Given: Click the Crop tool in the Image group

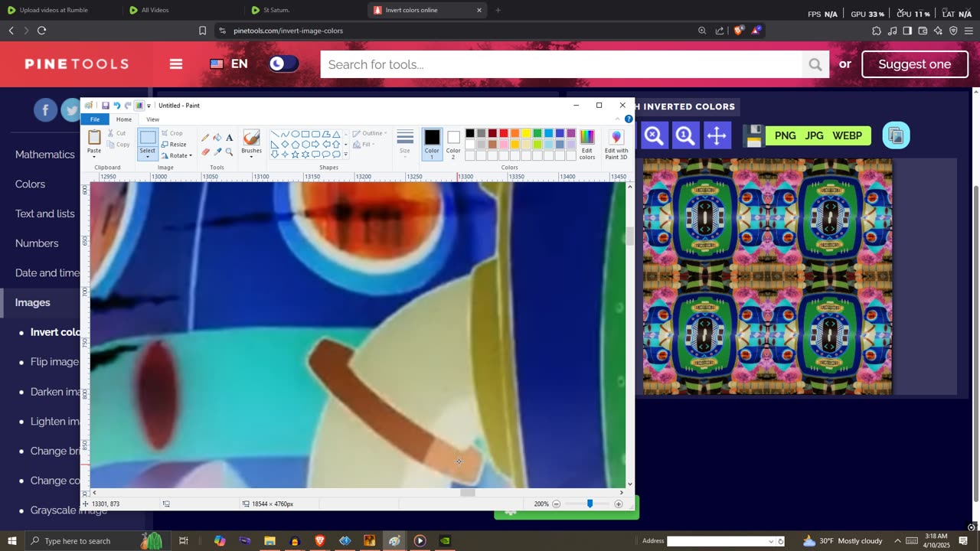Looking at the screenshot, I should tap(172, 133).
